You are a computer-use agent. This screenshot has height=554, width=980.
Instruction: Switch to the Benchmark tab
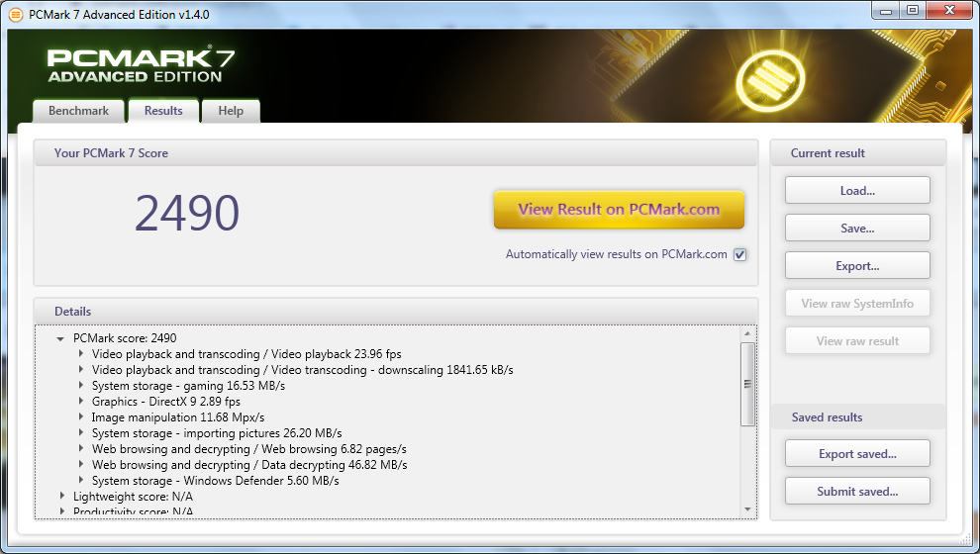click(x=79, y=111)
